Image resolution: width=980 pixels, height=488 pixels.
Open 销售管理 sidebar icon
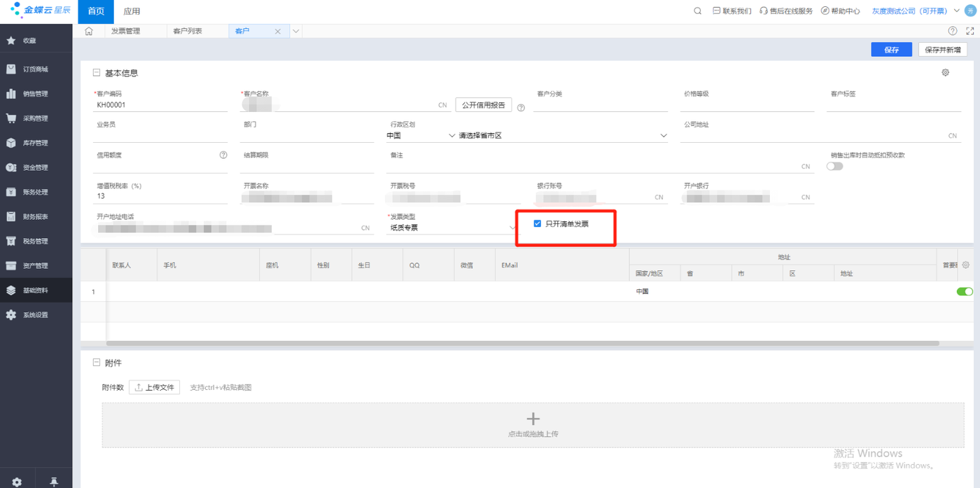11,94
